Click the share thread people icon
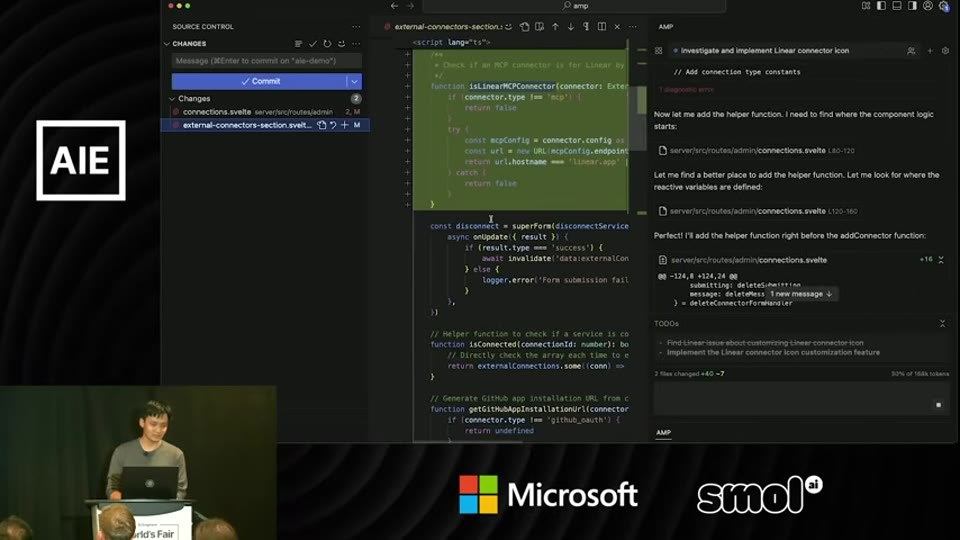Screen dimensions: 960x540 [911, 51]
